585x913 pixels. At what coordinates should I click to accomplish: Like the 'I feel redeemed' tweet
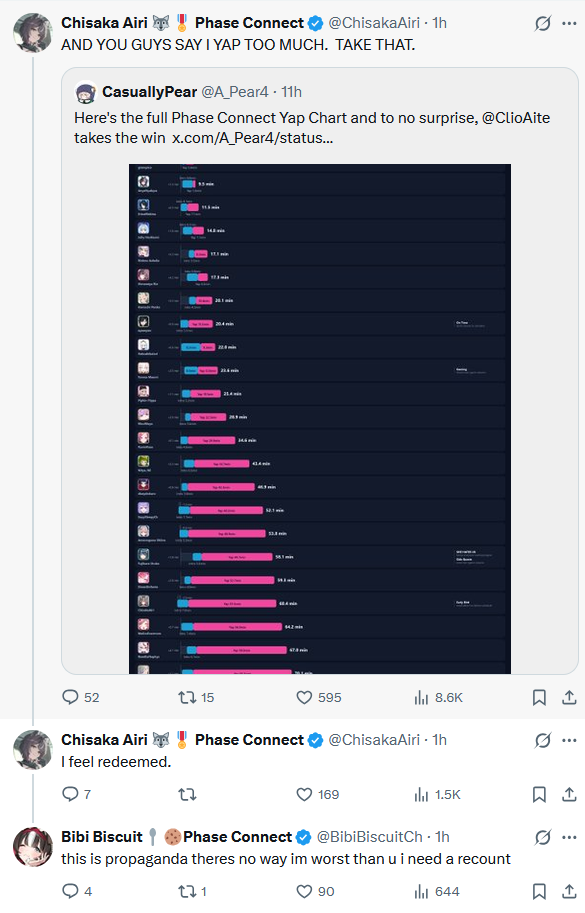(x=318, y=794)
